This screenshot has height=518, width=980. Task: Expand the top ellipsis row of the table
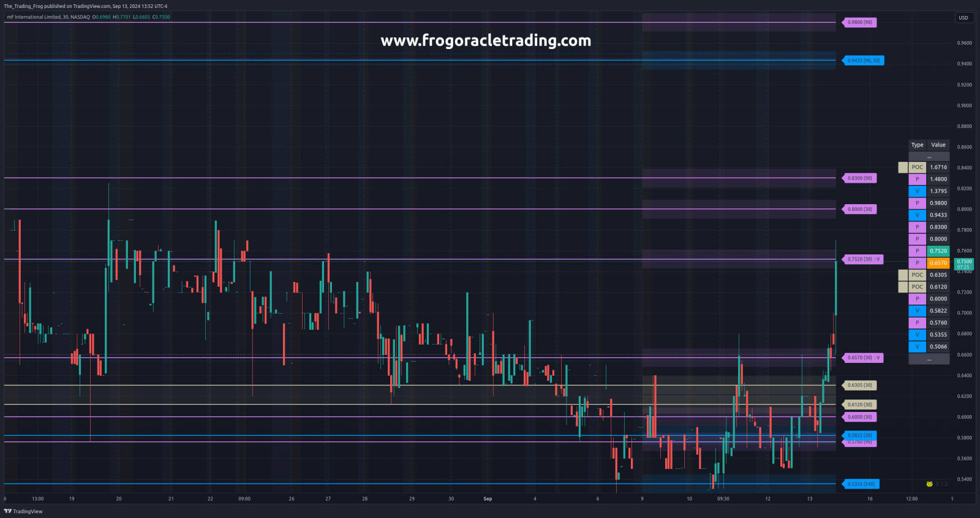(929, 156)
